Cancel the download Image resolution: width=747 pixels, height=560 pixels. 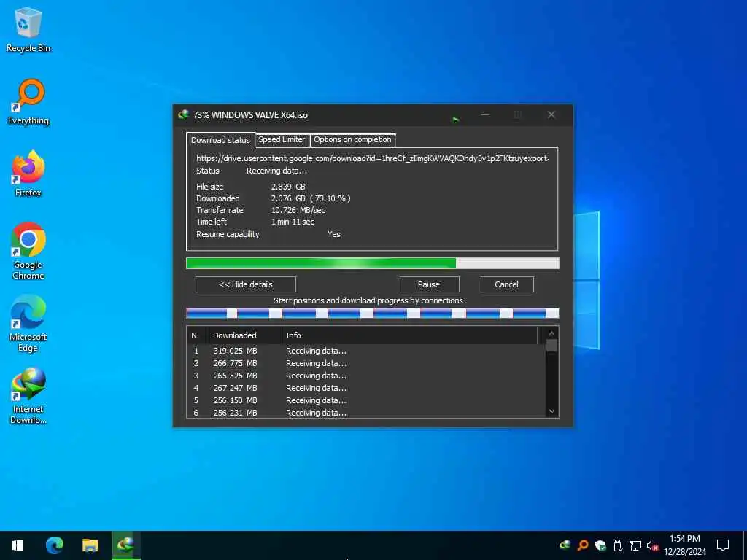pos(507,284)
